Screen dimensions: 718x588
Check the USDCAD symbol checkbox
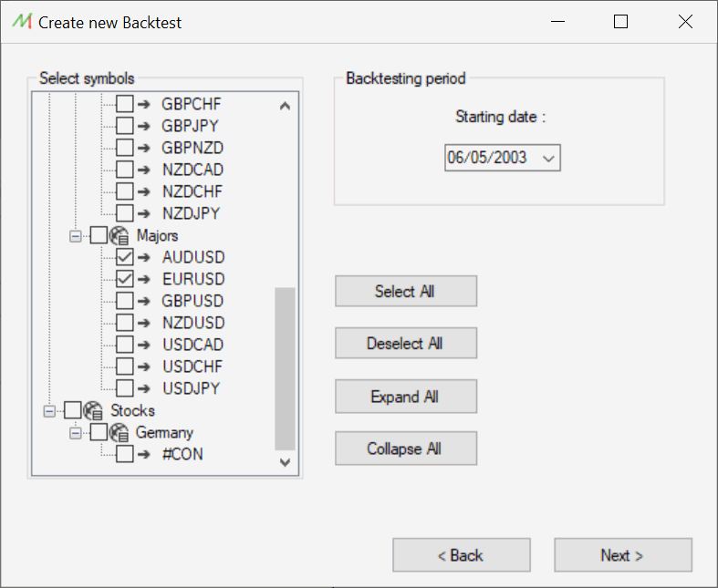[x=125, y=345]
